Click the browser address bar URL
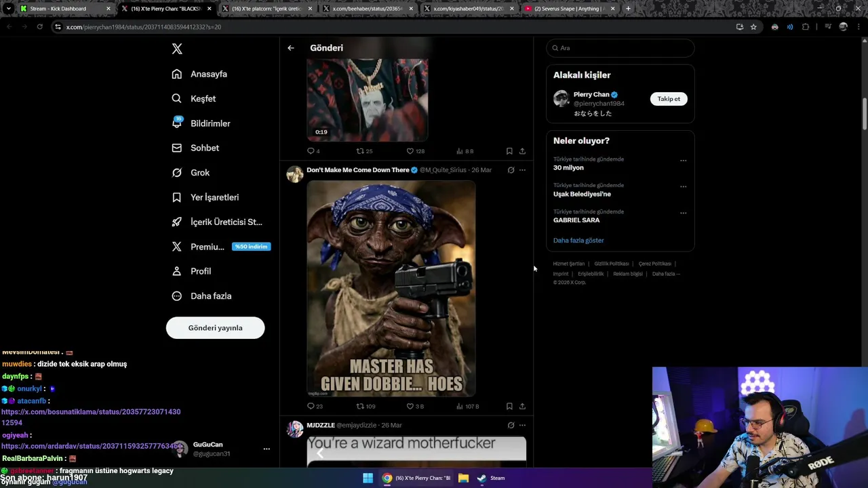 pyautogui.click(x=144, y=27)
